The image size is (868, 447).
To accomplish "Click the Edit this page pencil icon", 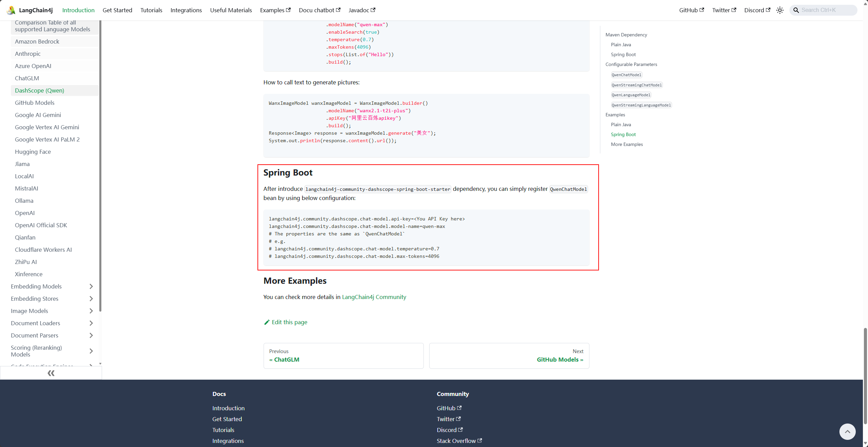I will [267, 322].
